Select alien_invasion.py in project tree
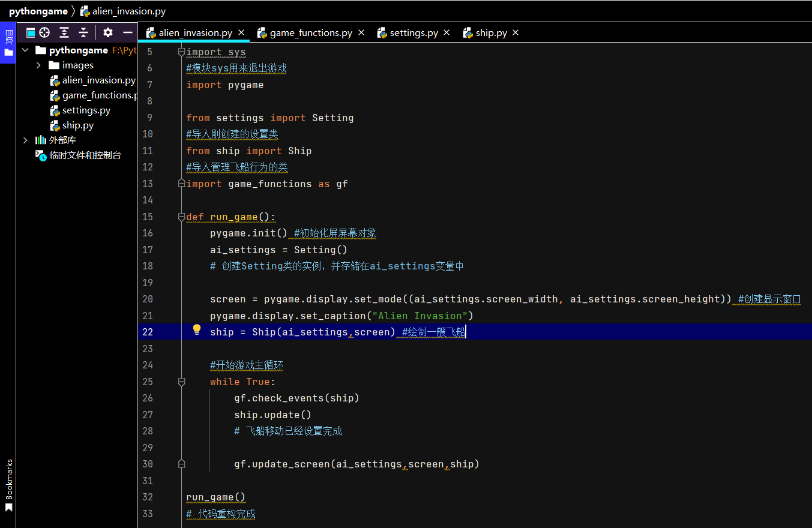Screen dimensions: 812x528 (x=92, y=80)
